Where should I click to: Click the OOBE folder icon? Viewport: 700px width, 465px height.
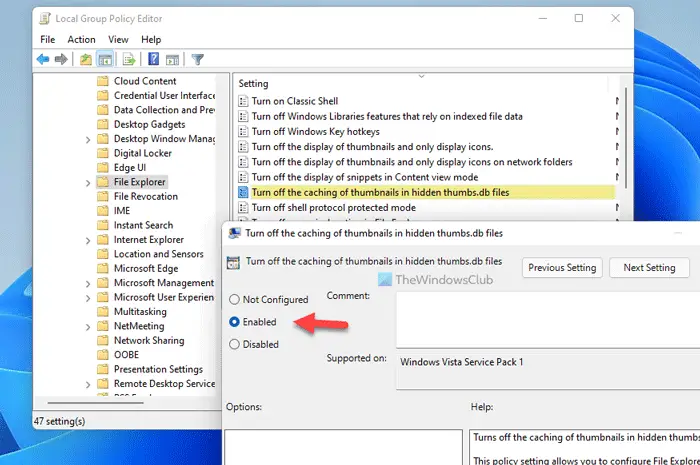point(103,355)
